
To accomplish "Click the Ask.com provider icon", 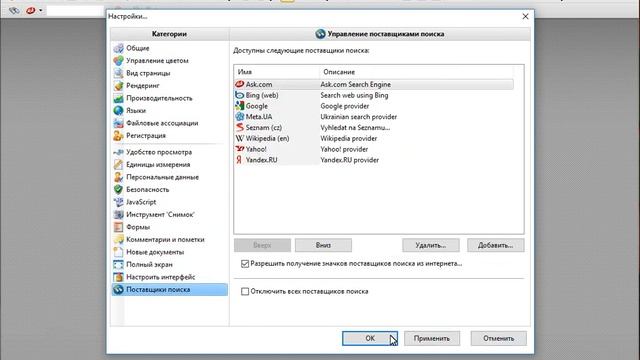I will pos(240,84).
